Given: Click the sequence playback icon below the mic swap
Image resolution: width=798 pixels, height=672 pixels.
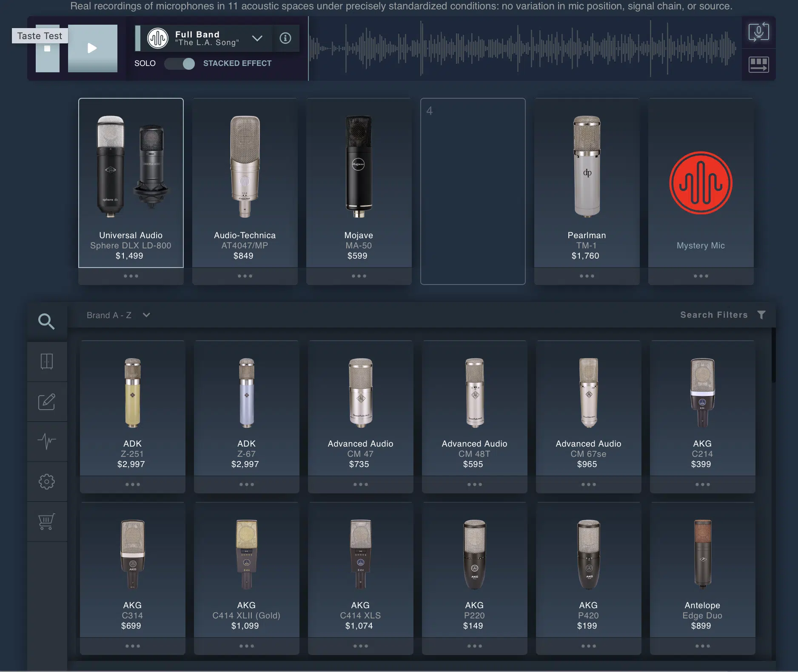Looking at the screenshot, I should (x=759, y=64).
